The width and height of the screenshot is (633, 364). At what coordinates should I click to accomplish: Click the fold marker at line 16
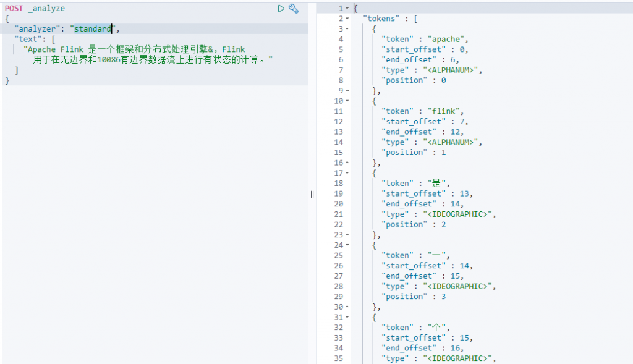pyautogui.click(x=347, y=163)
